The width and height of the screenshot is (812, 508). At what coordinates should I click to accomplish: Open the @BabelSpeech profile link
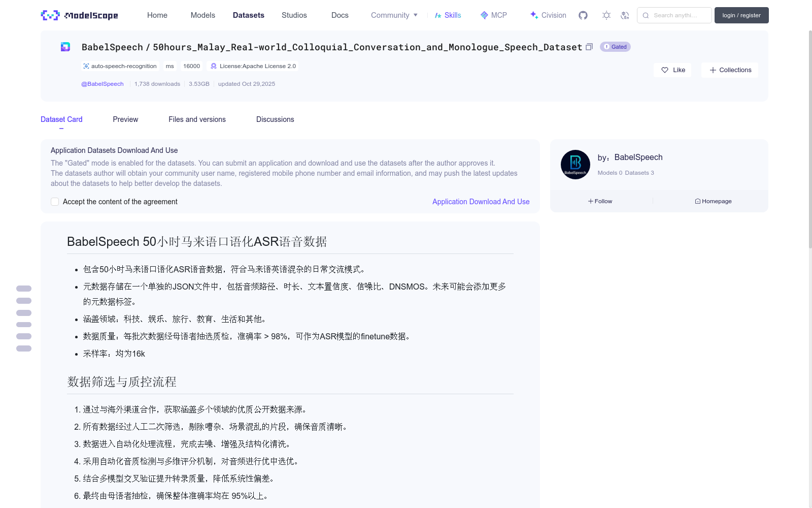[x=103, y=84]
